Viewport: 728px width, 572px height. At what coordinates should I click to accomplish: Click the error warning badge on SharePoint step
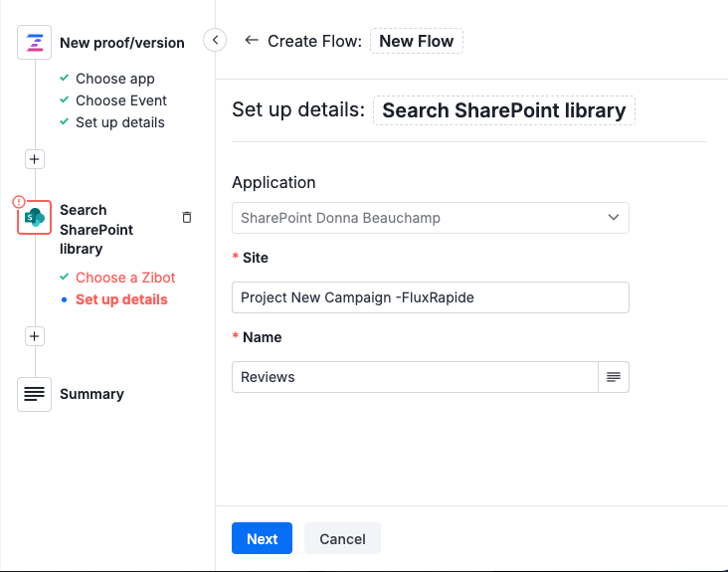click(x=19, y=202)
